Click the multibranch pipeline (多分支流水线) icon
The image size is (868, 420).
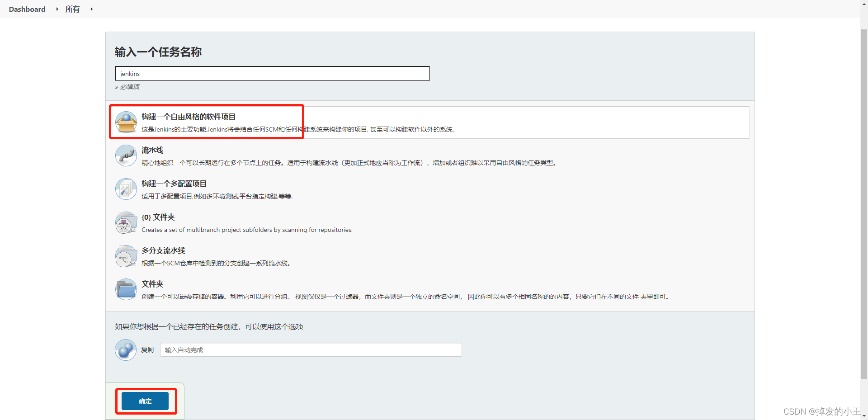click(126, 256)
